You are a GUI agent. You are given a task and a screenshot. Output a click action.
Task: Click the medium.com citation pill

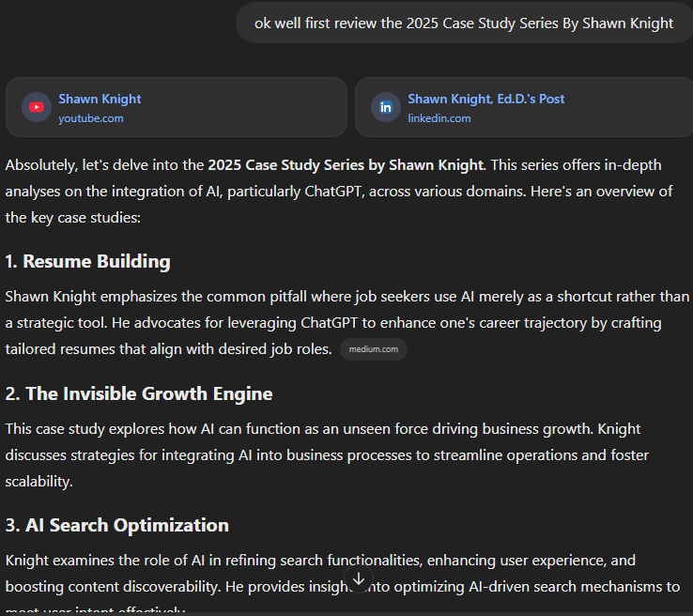pyautogui.click(x=374, y=349)
